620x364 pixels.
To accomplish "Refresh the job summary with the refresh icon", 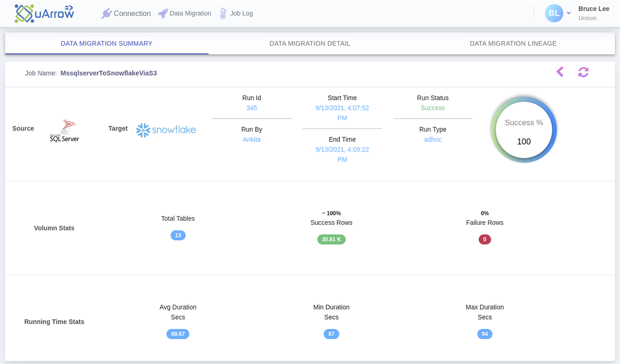I will (583, 72).
